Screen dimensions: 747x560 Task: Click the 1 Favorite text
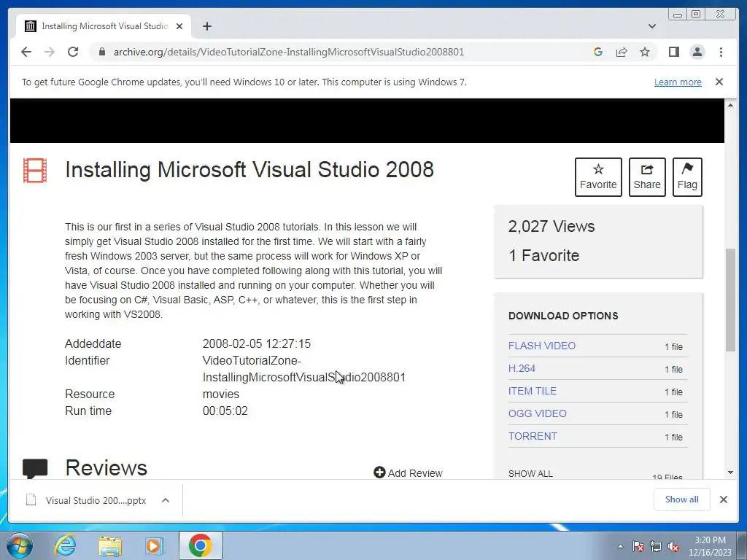click(543, 255)
